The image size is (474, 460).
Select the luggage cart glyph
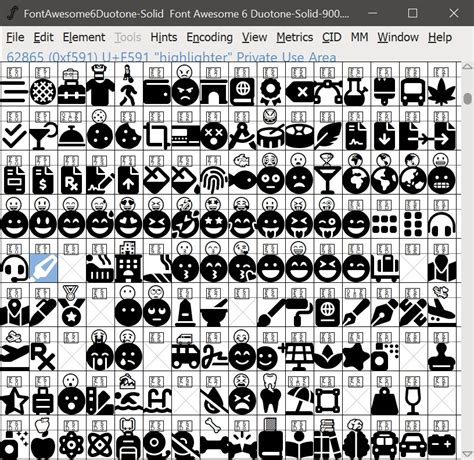tap(384, 268)
